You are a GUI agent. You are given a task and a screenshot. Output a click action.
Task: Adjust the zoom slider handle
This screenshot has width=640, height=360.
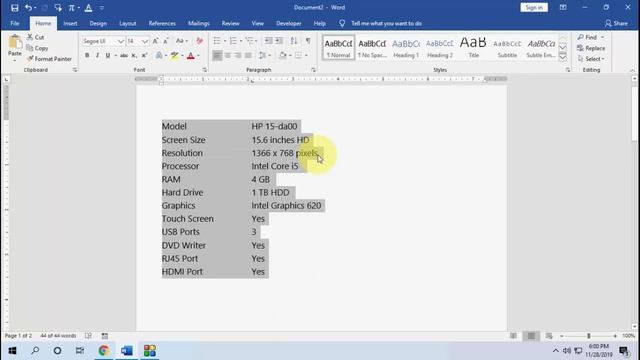pyautogui.click(x=589, y=336)
